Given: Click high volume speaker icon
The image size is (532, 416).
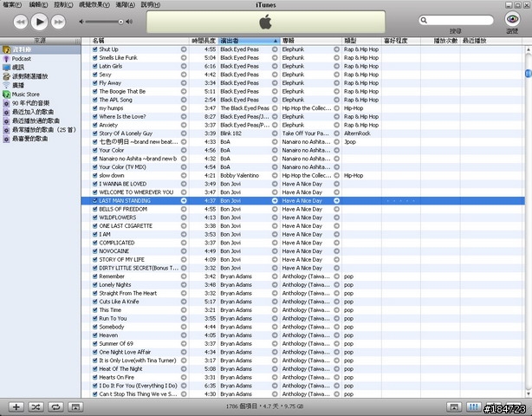Looking at the screenshot, I should click(129, 22).
